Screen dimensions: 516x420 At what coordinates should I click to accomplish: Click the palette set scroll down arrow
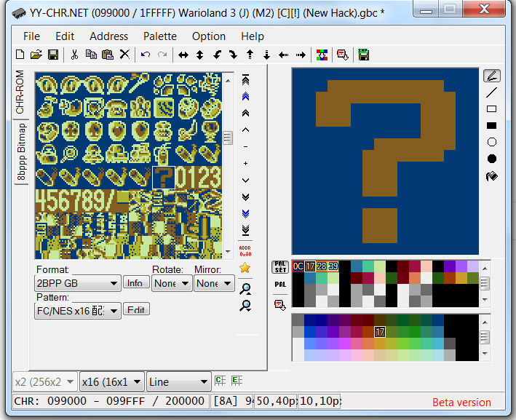tap(485, 299)
